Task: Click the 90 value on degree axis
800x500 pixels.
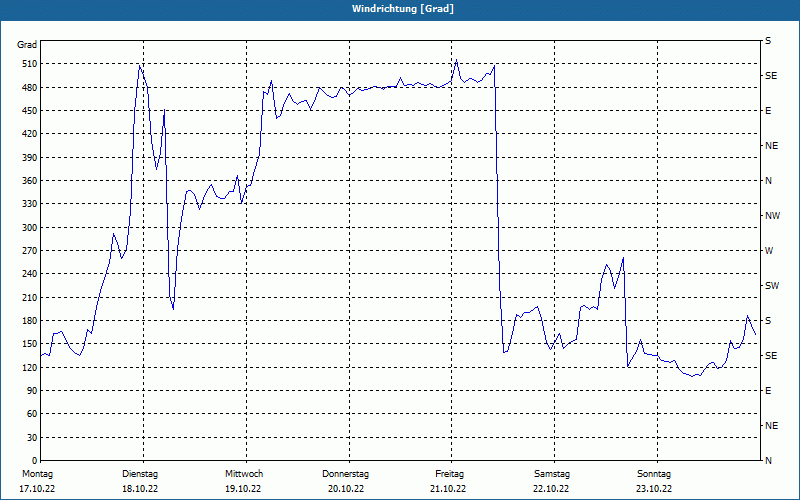Action: pyautogui.click(x=31, y=391)
